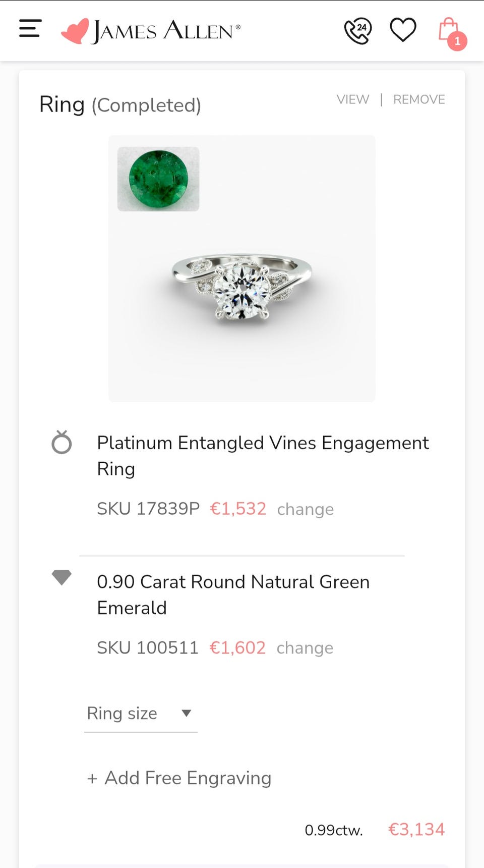Click the gemstone diamond icon
Screen dimensions: 484x868
point(62,577)
